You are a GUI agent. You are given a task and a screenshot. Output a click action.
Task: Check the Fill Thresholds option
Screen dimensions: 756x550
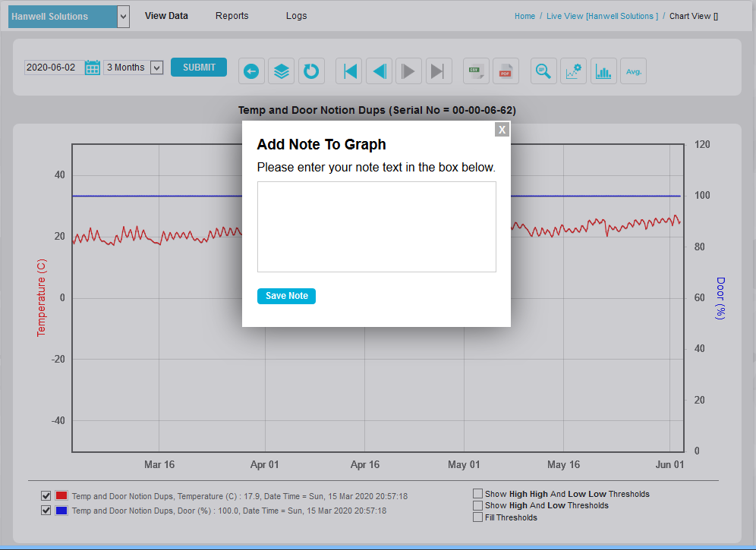(x=477, y=517)
